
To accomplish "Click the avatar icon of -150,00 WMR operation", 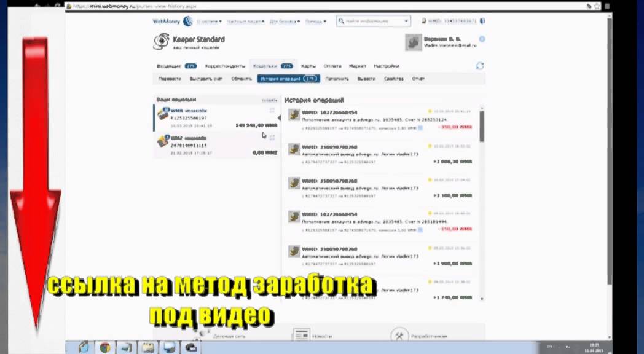I will pyautogui.click(x=294, y=217).
